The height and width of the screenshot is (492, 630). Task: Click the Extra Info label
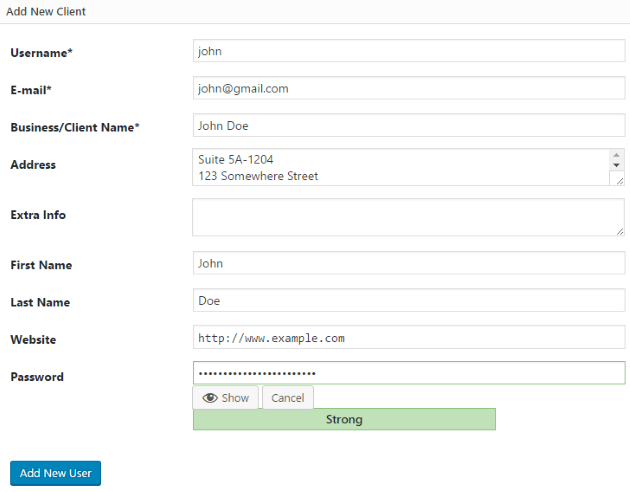pyautogui.click(x=38, y=215)
